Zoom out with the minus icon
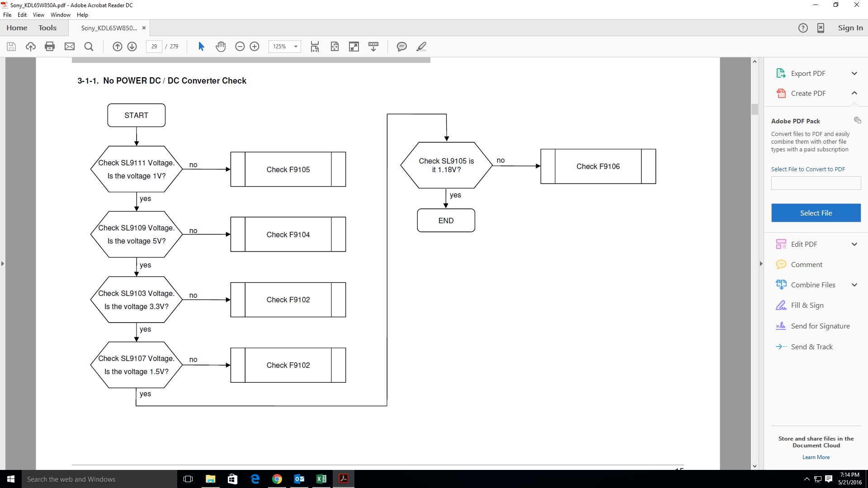Screen dimensions: 868x488 click(x=240, y=47)
